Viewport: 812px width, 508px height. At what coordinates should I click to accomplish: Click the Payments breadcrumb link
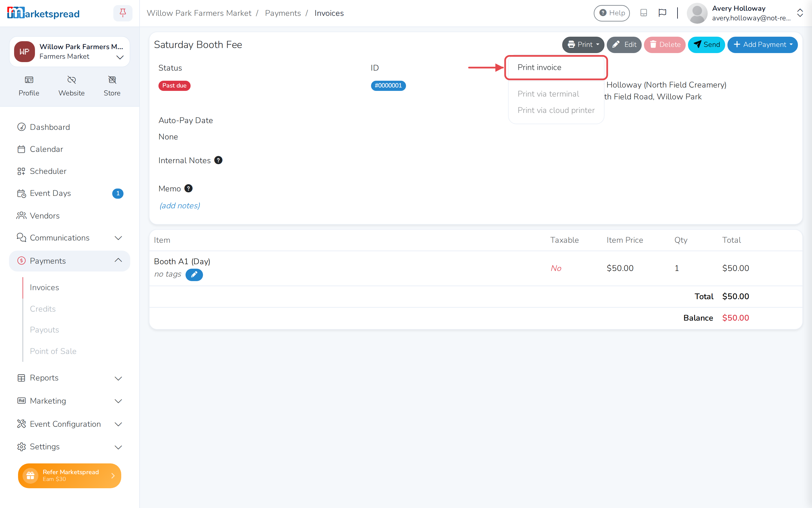pyautogui.click(x=283, y=13)
